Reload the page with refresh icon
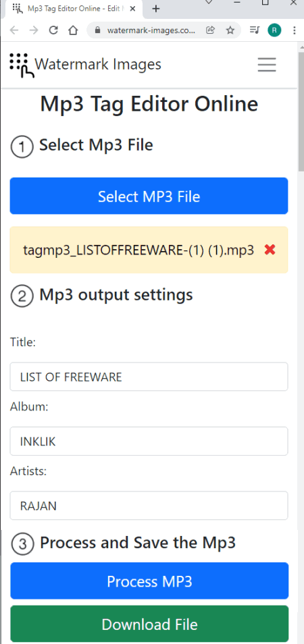This screenshot has width=304, height=644. click(x=53, y=30)
